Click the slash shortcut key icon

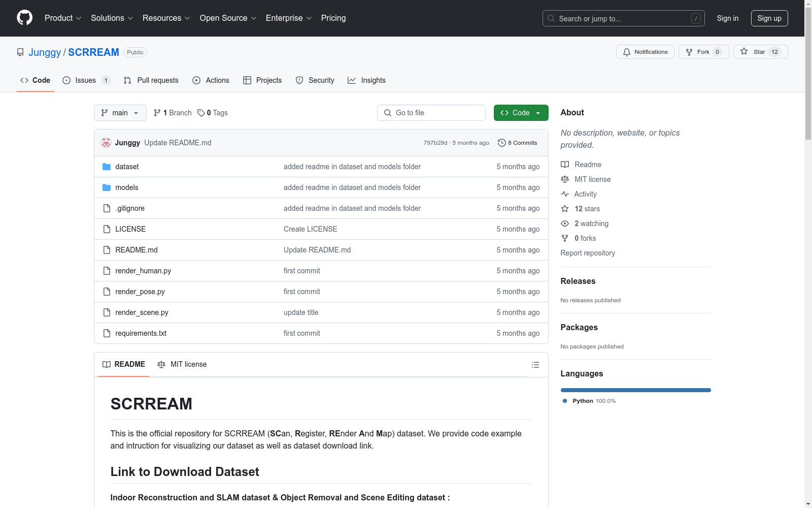pos(696,18)
